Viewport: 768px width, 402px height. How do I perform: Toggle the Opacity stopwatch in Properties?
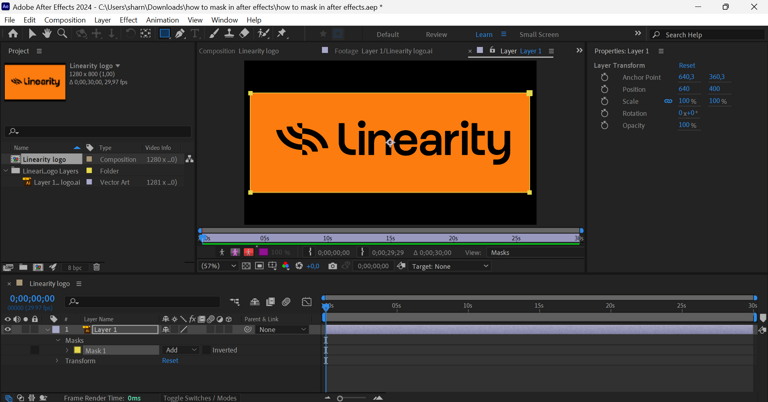tap(604, 125)
